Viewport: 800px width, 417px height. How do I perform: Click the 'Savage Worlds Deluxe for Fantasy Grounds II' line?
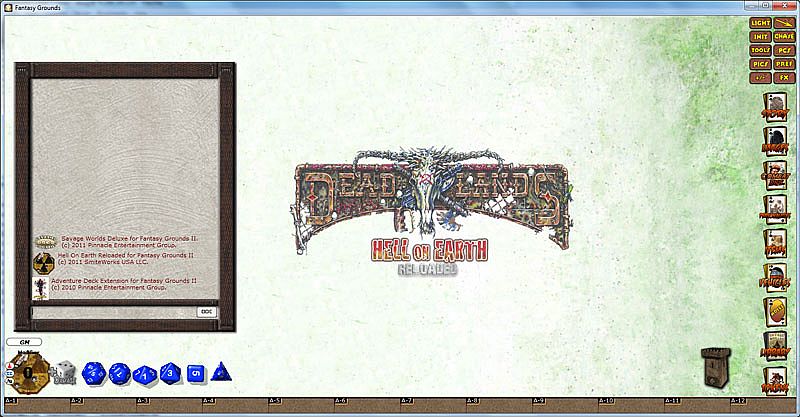(130, 238)
